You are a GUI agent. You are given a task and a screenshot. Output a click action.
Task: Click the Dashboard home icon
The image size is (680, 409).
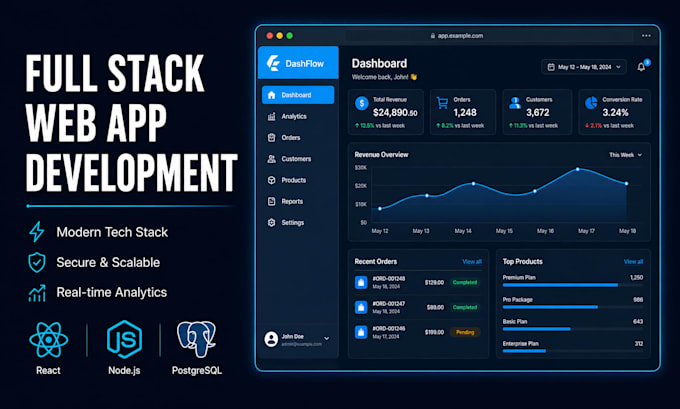click(x=271, y=95)
